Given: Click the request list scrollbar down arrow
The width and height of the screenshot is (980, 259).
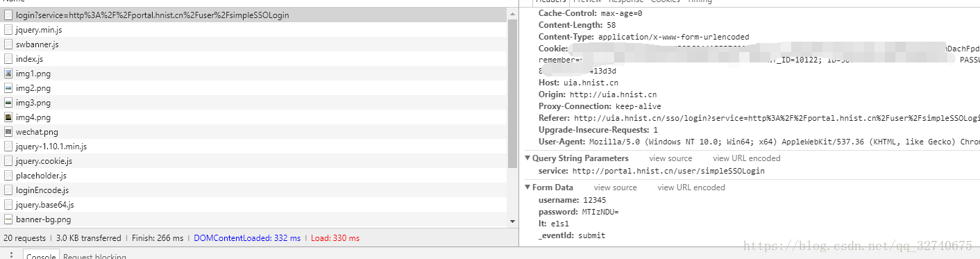Looking at the screenshot, I should [x=513, y=222].
